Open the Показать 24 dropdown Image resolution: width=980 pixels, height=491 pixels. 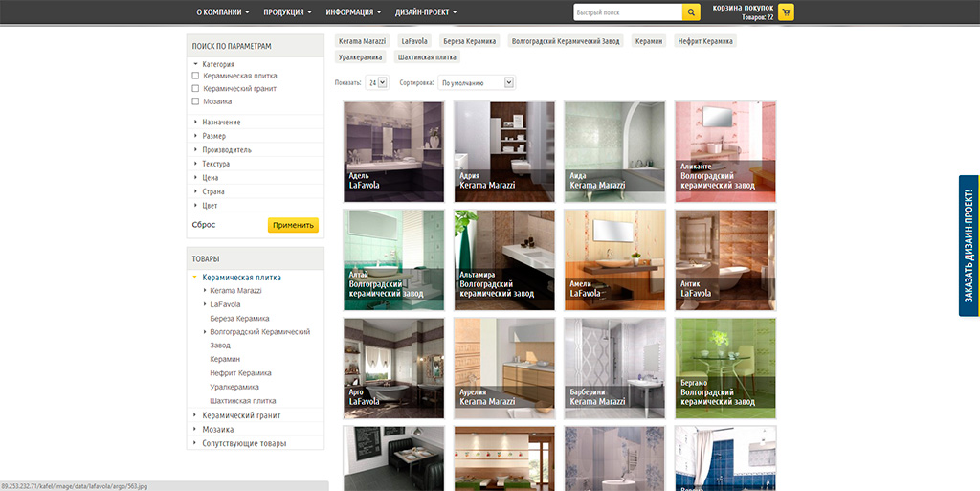coord(377,82)
